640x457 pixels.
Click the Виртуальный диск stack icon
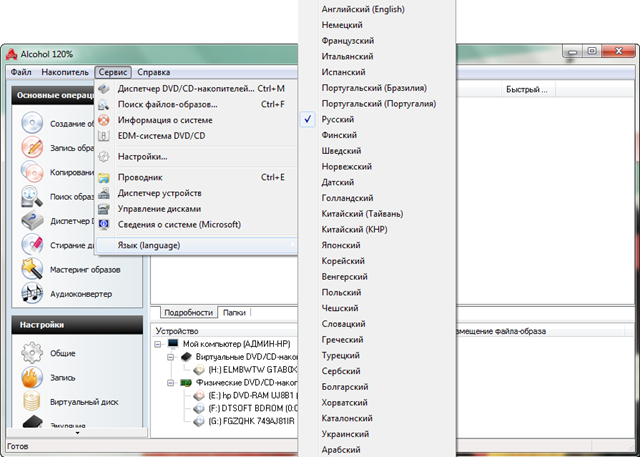pos(32,402)
